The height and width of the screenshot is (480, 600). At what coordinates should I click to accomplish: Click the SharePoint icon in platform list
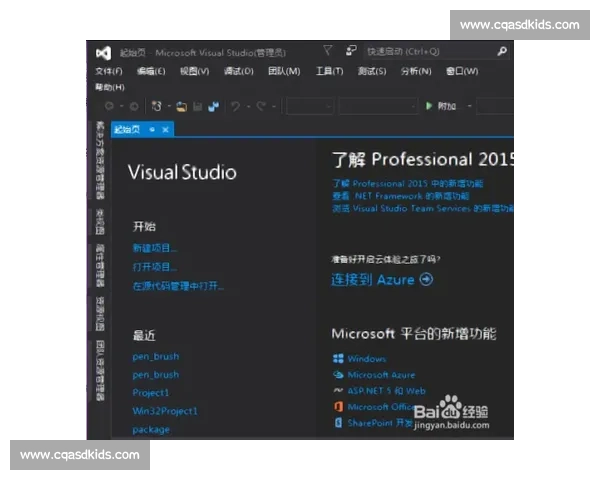point(338,423)
